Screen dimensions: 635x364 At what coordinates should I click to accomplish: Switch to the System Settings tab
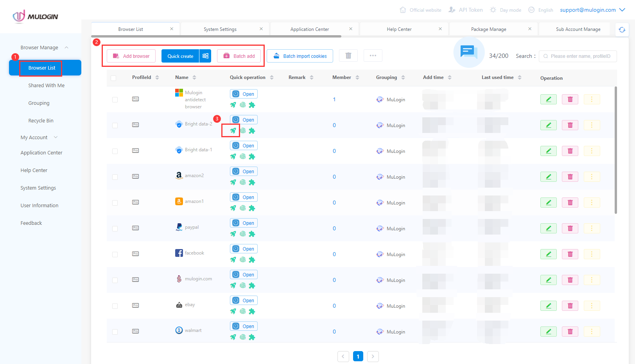click(219, 29)
